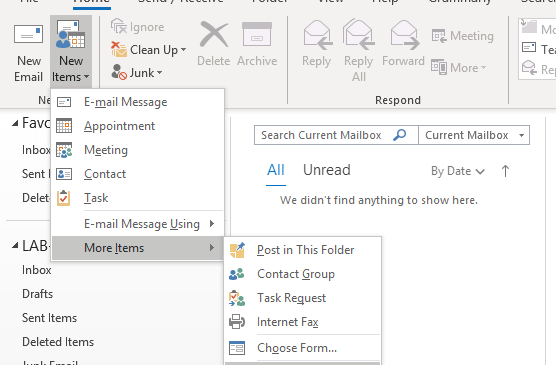The width and height of the screenshot is (556, 365).
Task: Open the Inbox folder under Favorites
Action: point(36,150)
